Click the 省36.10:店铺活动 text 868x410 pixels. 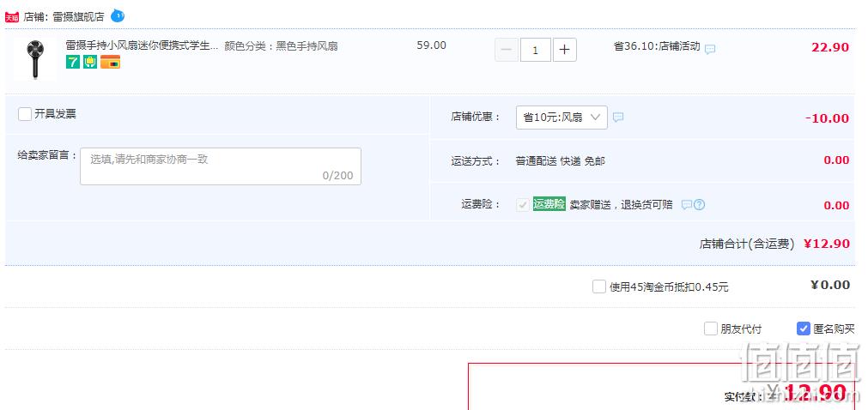pyautogui.click(x=657, y=46)
